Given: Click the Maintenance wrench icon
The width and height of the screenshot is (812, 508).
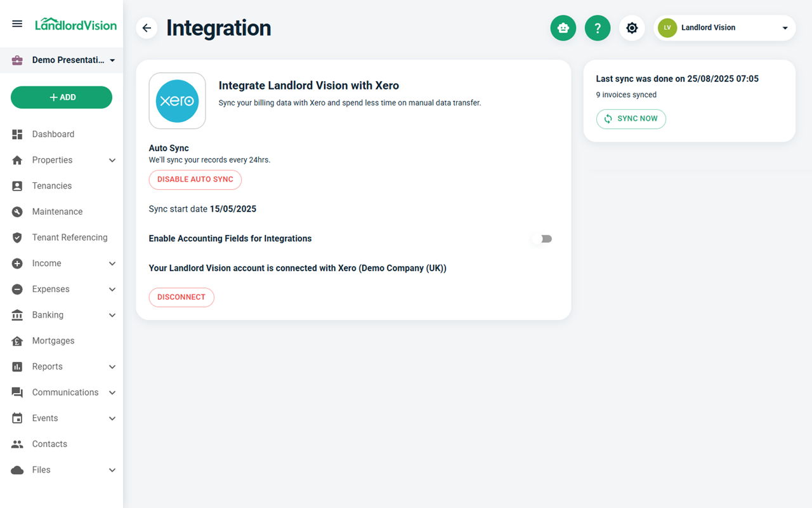Looking at the screenshot, I should [x=17, y=211].
